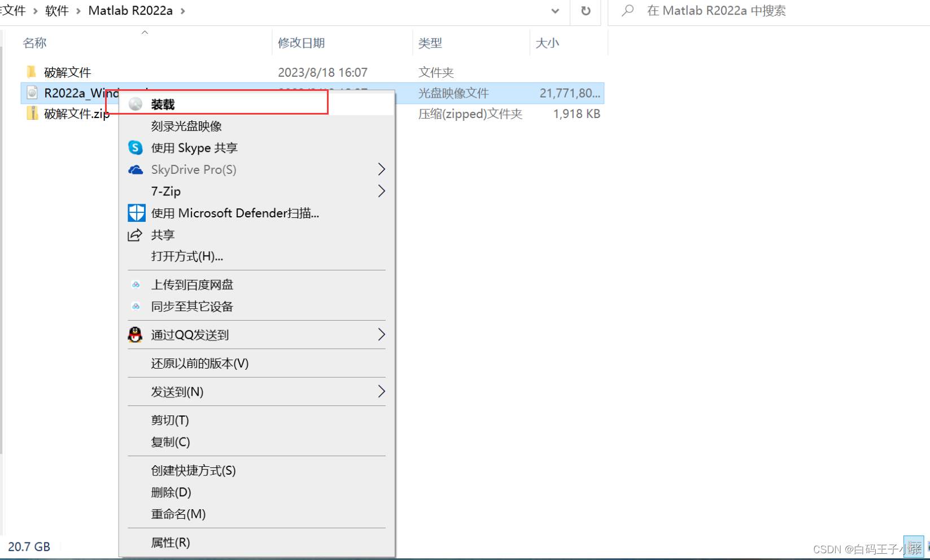Open the address bar history dropdown
This screenshot has width=930, height=560.
[555, 11]
